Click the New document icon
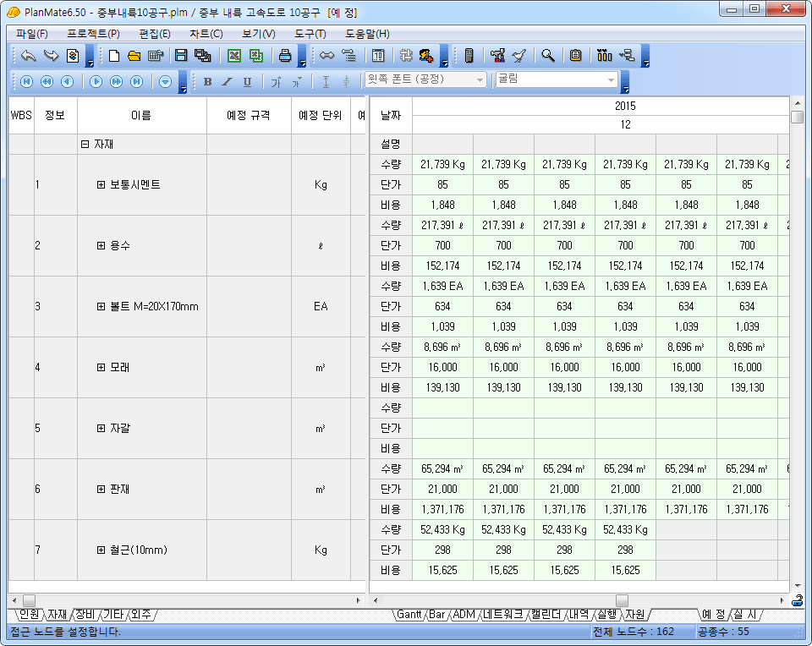Image resolution: width=812 pixels, height=646 pixels. tap(114, 56)
